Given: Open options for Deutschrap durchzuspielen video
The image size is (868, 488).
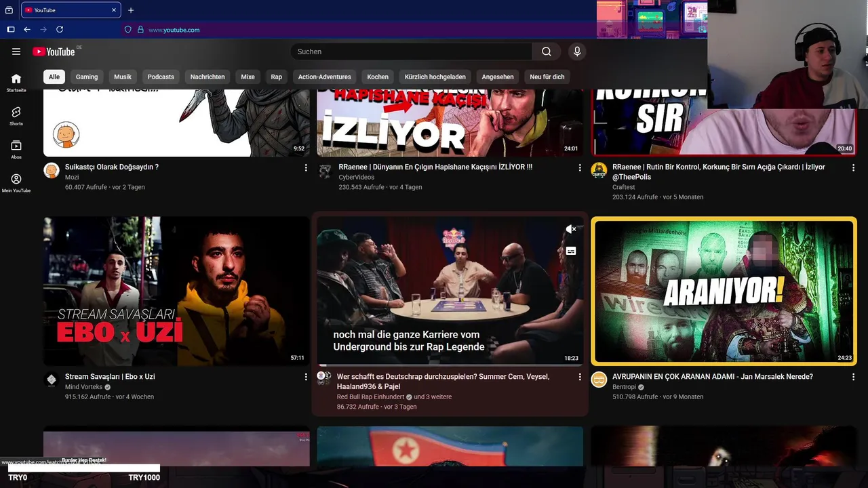Looking at the screenshot, I should pos(580,377).
